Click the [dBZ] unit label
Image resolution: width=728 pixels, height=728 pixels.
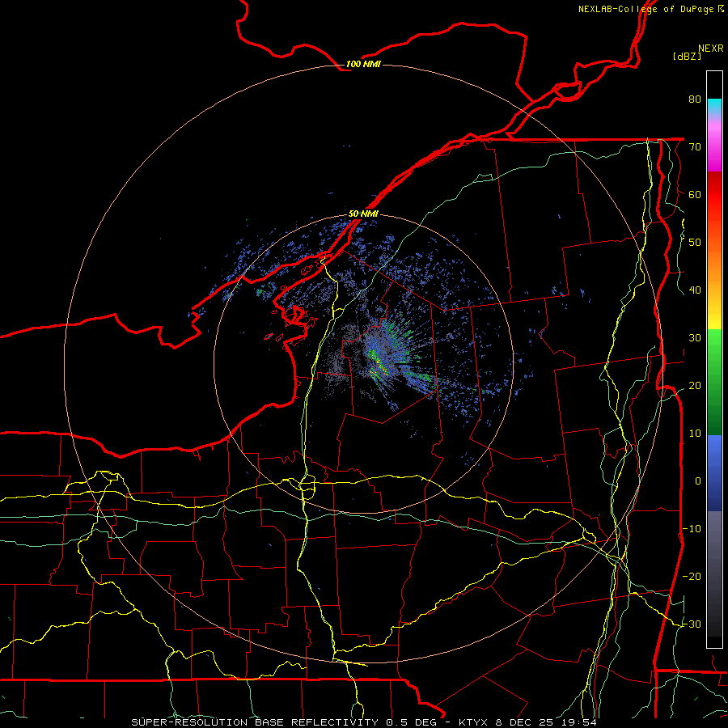pos(687,57)
